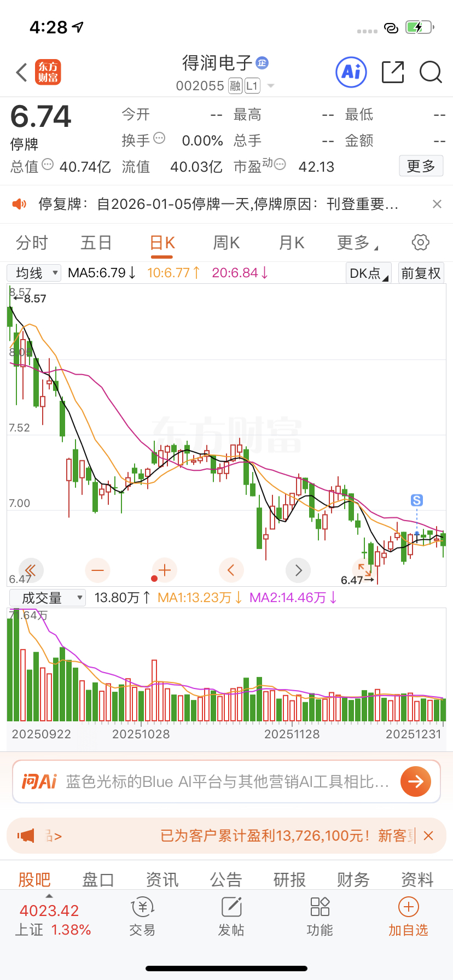The height and width of the screenshot is (980, 453).
Task: Tap the MA10 6.77 value label
Action: click(x=173, y=272)
